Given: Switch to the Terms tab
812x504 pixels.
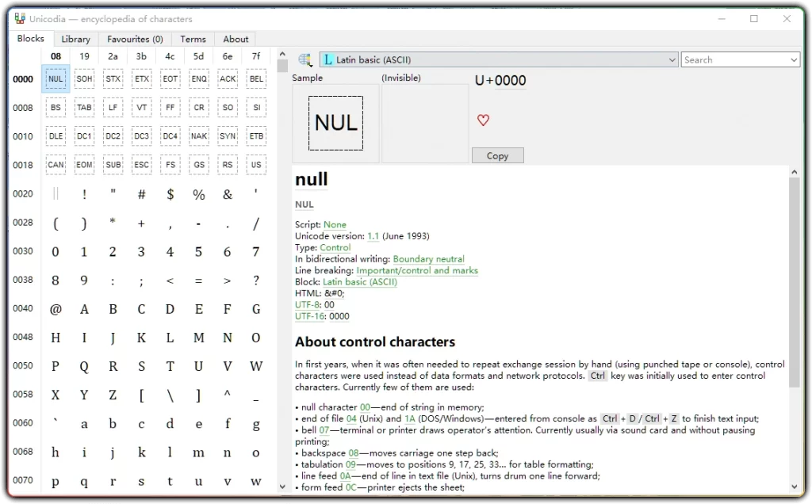Looking at the screenshot, I should [x=193, y=38].
